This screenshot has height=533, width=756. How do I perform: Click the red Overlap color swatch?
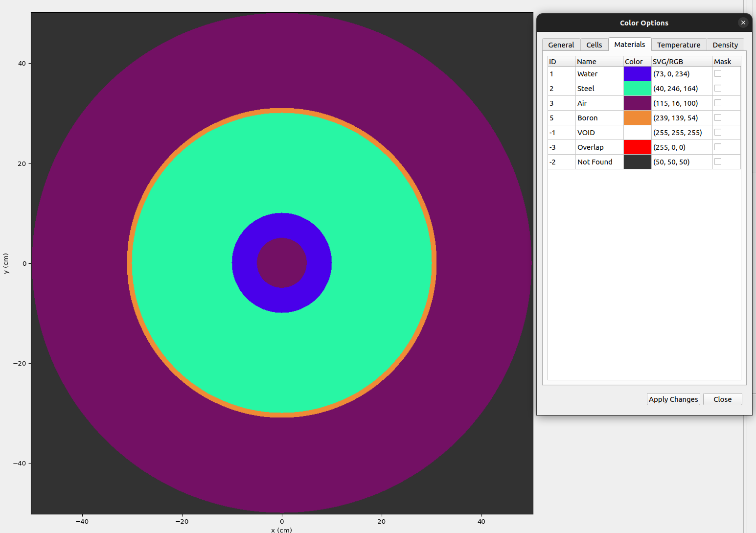[x=637, y=147]
